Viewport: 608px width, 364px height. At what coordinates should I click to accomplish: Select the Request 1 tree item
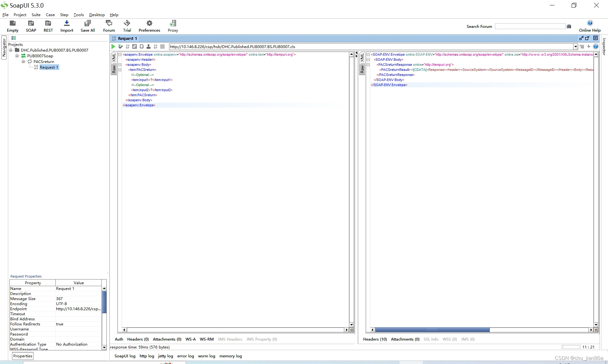click(49, 67)
